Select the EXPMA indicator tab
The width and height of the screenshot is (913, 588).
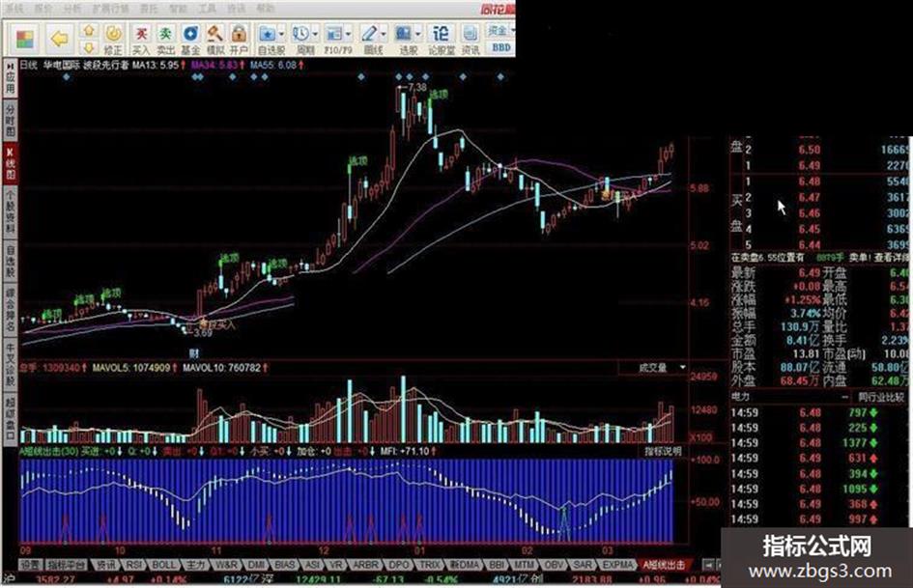coord(617,565)
